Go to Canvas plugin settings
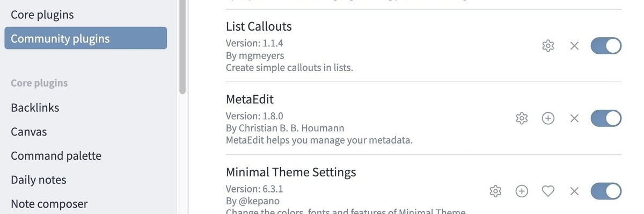 (x=86, y=132)
